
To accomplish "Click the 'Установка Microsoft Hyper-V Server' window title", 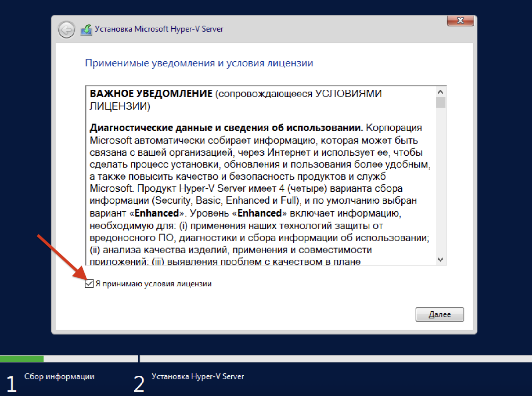I will pyautogui.click(x=159, y=29).
